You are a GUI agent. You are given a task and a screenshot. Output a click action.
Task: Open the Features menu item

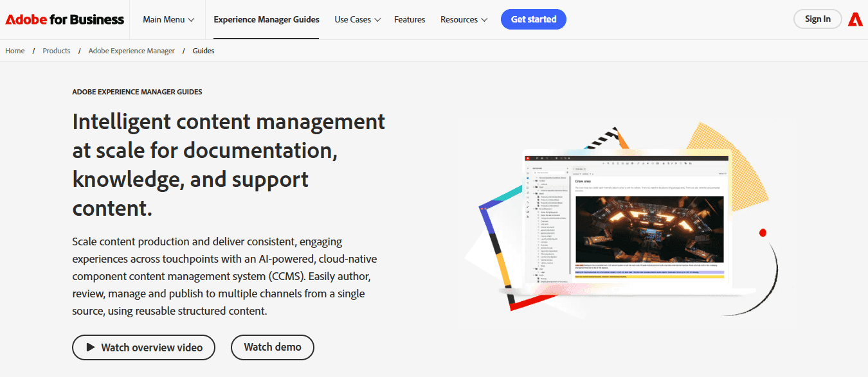[410, 19]
